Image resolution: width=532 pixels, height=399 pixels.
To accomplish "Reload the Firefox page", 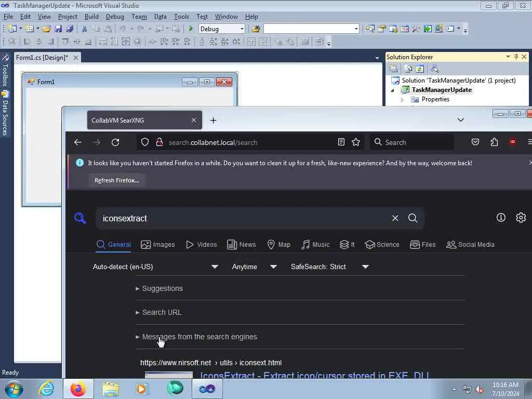I will coord(115,142).
